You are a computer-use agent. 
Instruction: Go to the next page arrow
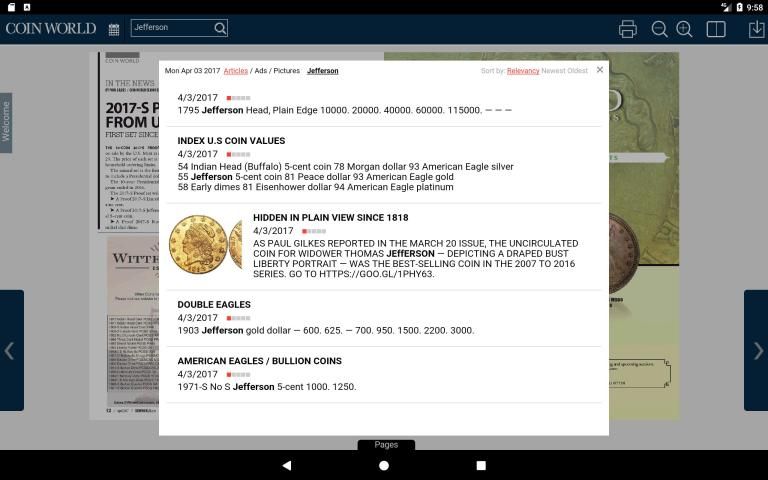tap(757, 350)
